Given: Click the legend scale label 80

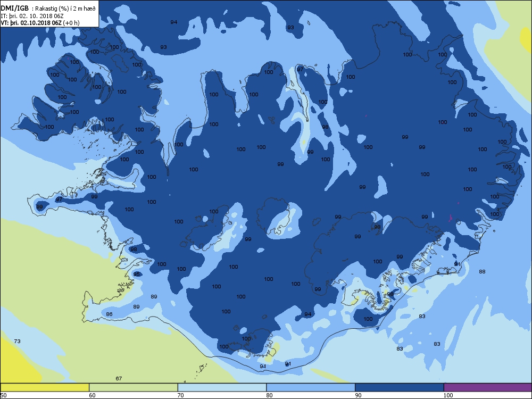Looking at the screenshot, I should point(269,395).
